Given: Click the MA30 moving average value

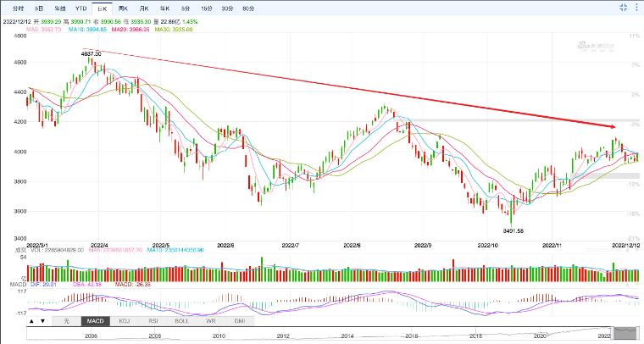Looking at the screenshot, I should (174, 30).
